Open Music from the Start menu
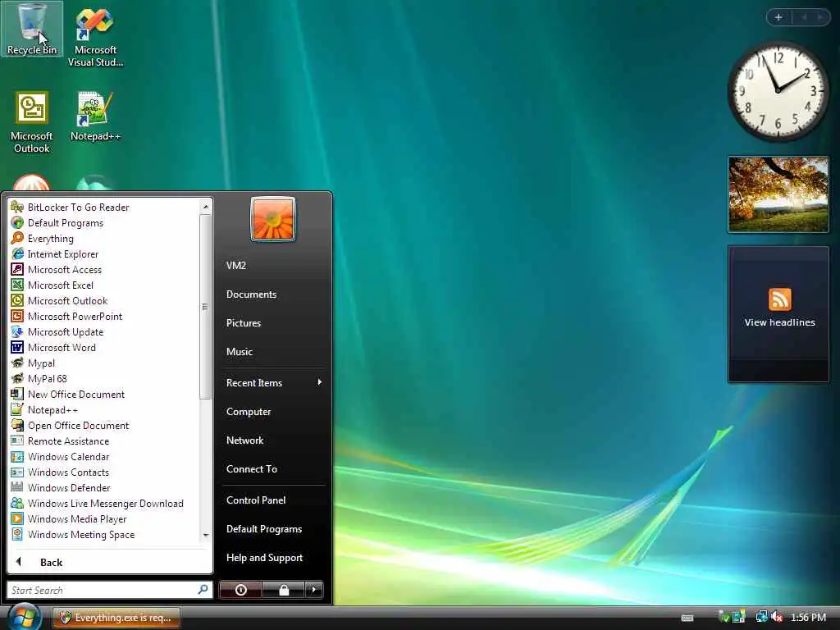The image size is (840, 630). click(240, 352)
